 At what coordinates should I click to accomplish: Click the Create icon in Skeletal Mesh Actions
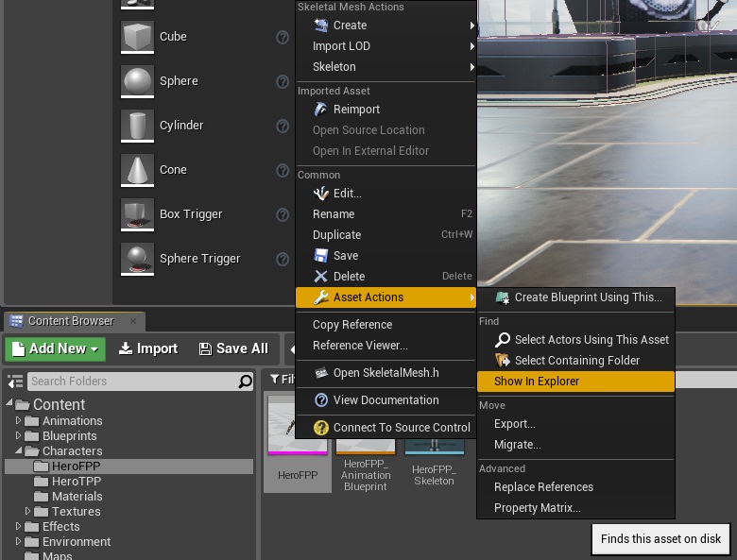[321, 25]
